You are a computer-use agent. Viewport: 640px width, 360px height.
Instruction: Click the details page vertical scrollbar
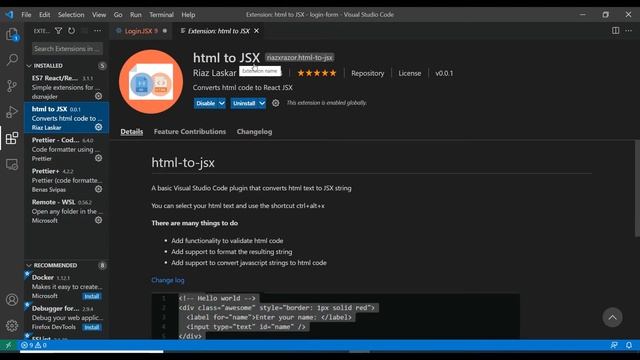637,189
